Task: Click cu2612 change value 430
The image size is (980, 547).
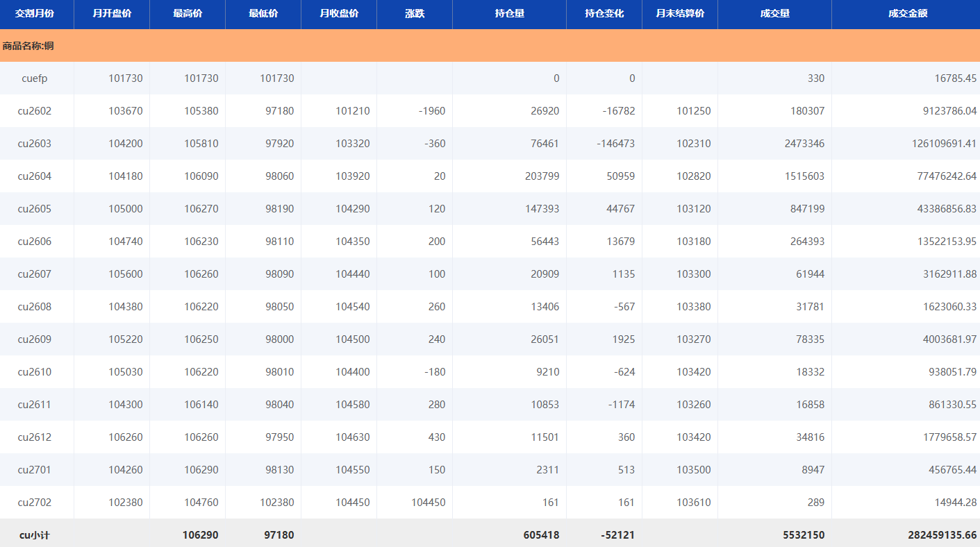Action: tap(437, 437)
